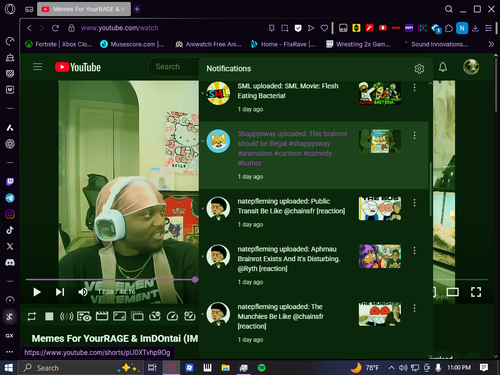Reload the page

[55, 28]
